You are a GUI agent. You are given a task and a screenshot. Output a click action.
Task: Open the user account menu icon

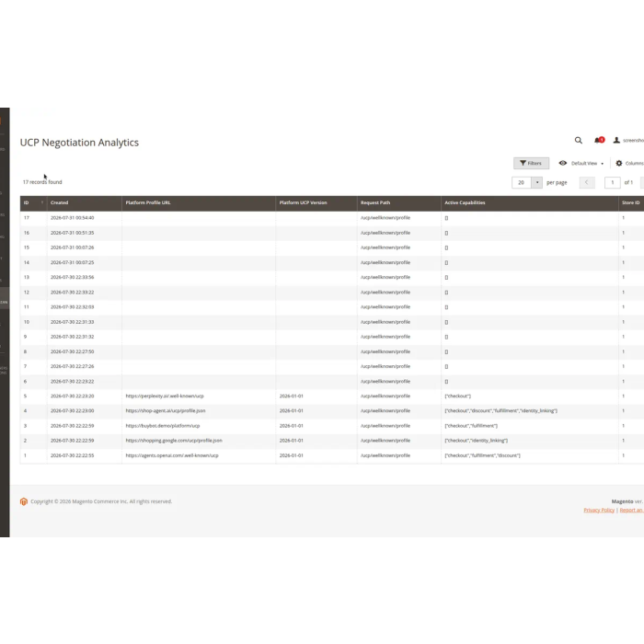point(616,141)
